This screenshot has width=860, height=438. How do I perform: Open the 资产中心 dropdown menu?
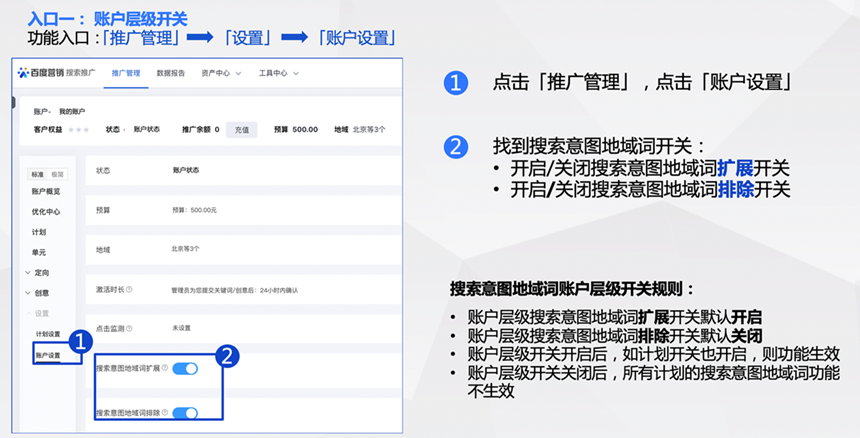click(x=221, y=73)
